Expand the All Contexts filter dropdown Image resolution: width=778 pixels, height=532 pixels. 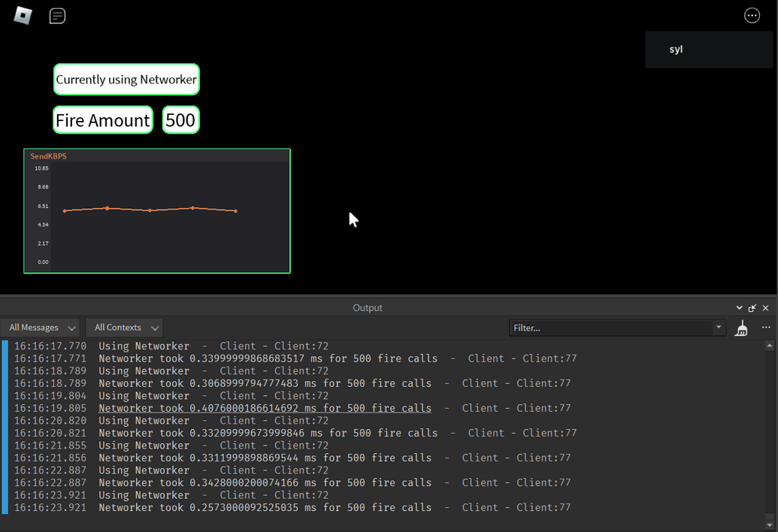point(125,328)
